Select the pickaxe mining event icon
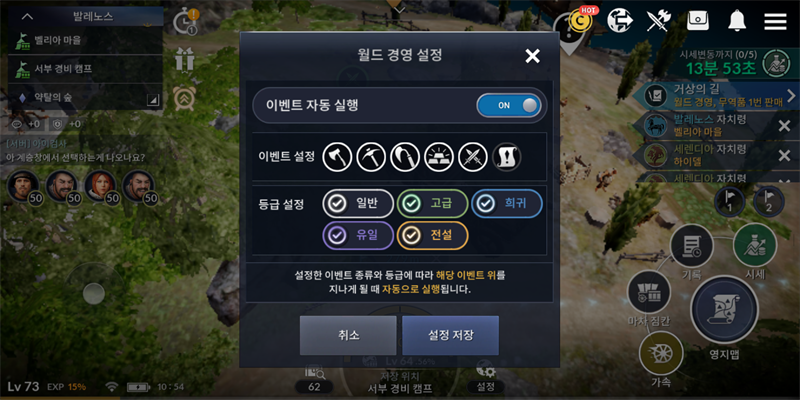The width and height of the screenshot is (800, 400). coord(371,157)
